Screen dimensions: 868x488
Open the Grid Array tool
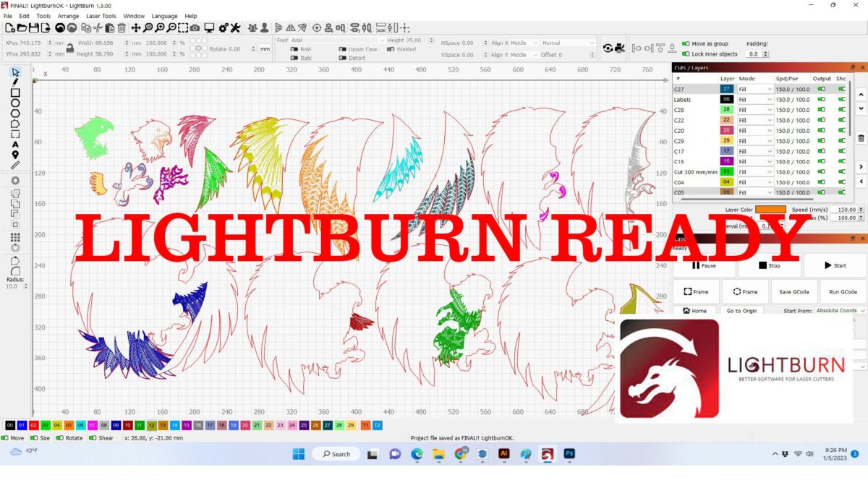click(15, 237)
